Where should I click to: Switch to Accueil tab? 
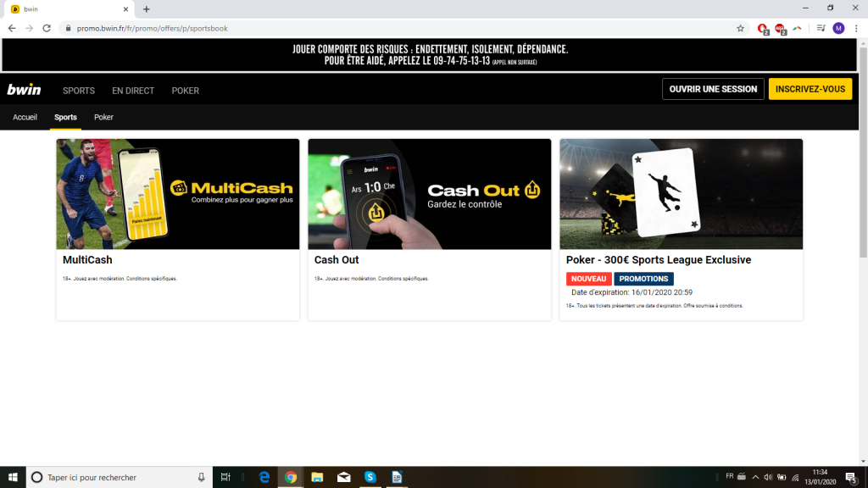point(25,117)
